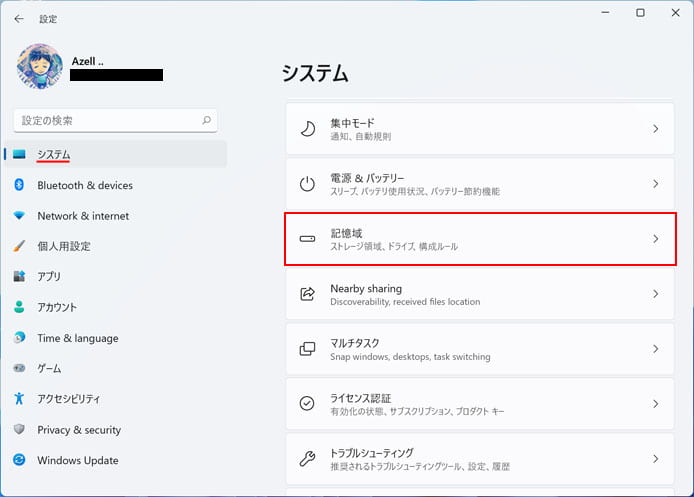Expand 集中モード via its chevron

click(x=655, y=129)
